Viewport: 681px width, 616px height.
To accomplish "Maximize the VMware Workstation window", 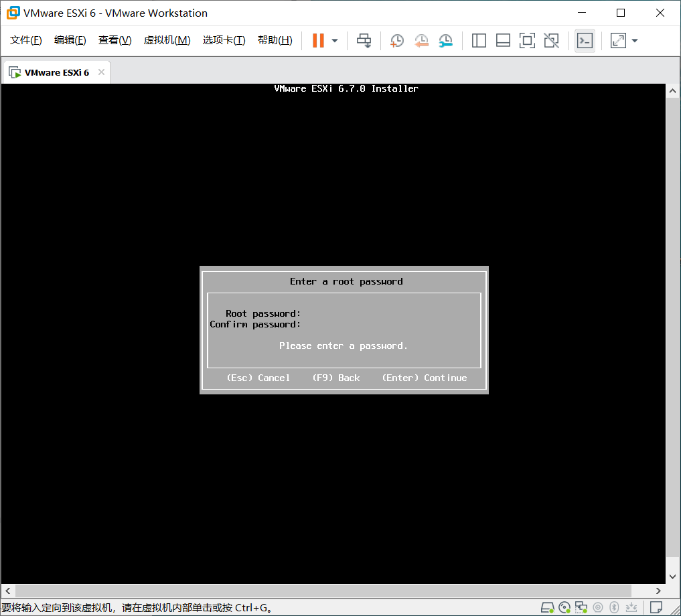I will (x=621, y=13).
